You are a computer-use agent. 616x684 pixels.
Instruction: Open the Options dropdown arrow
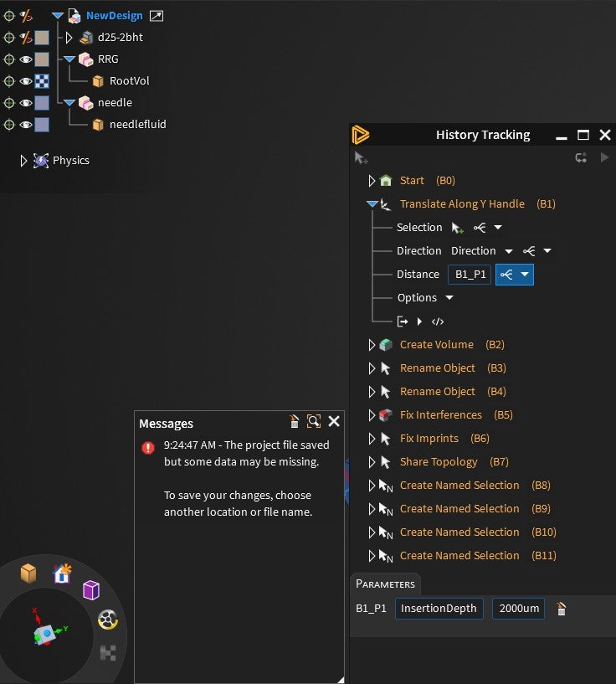tap(449, 297)
